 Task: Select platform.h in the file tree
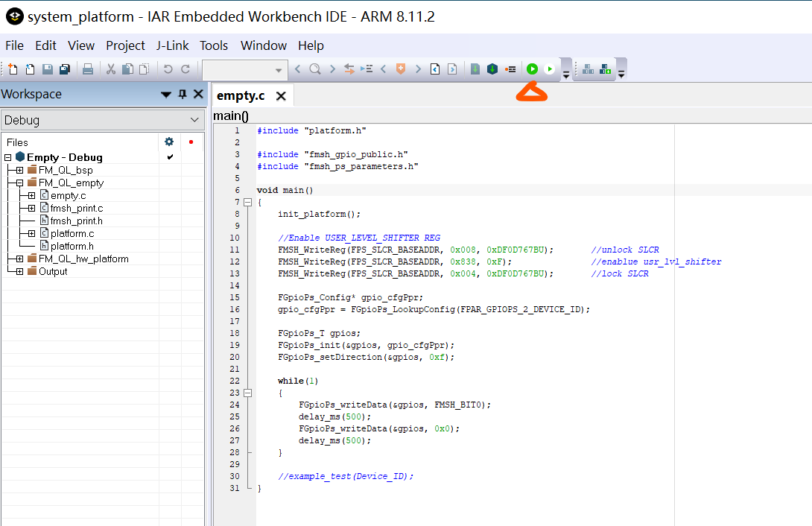tap(72, 246)
